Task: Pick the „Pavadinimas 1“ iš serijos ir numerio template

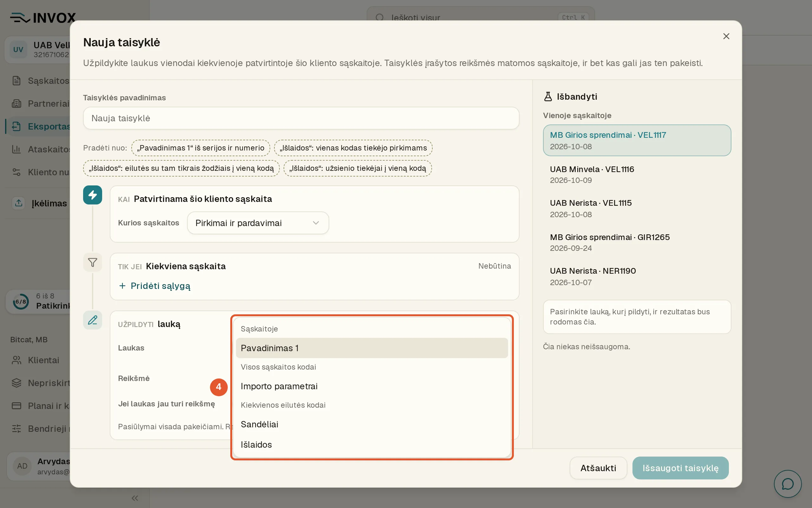Action: 201,148
